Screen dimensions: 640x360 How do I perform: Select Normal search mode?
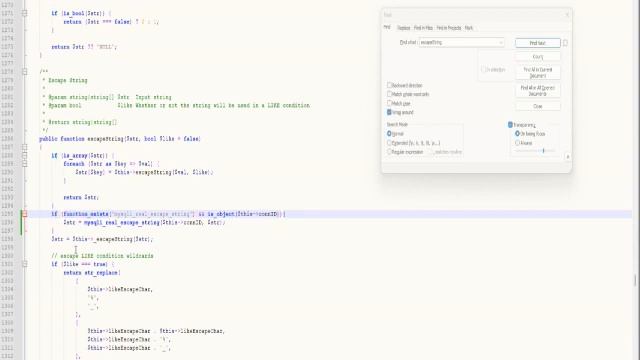click(x=389, y=134)
